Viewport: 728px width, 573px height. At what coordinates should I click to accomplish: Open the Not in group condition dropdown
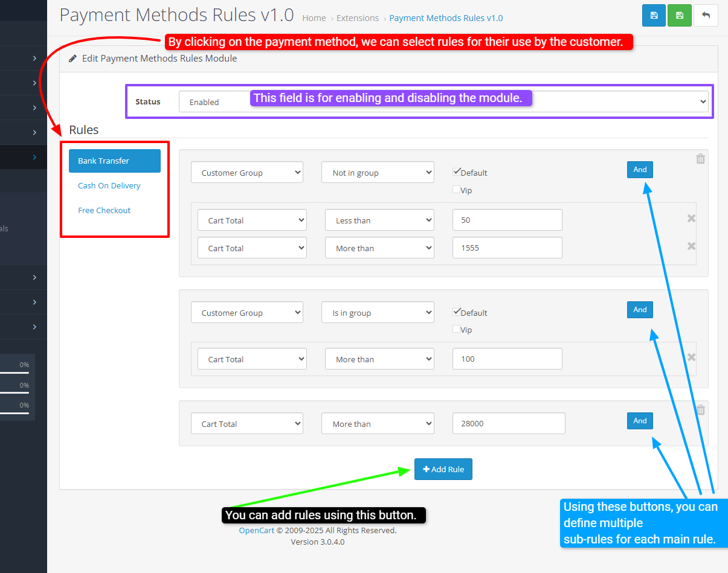378,173
